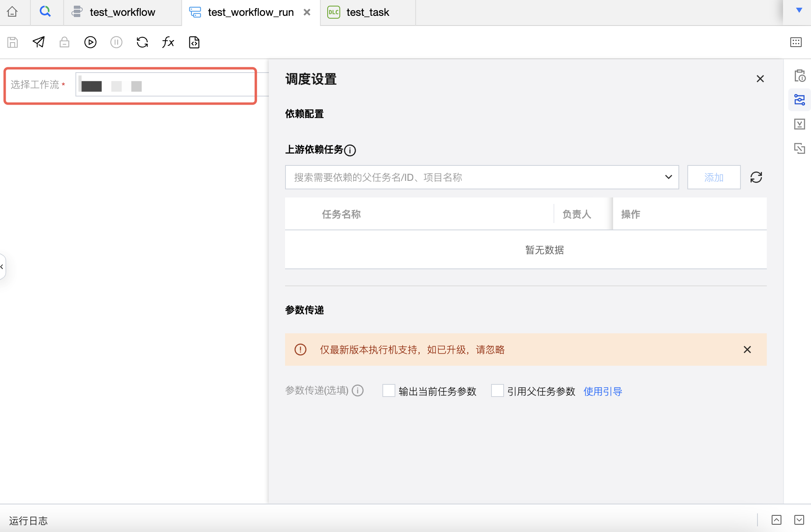Screen dimensions: 811x532
Task: Dismiss the orange warning banner
Action: pyautogui.click(x=747, y=350)
